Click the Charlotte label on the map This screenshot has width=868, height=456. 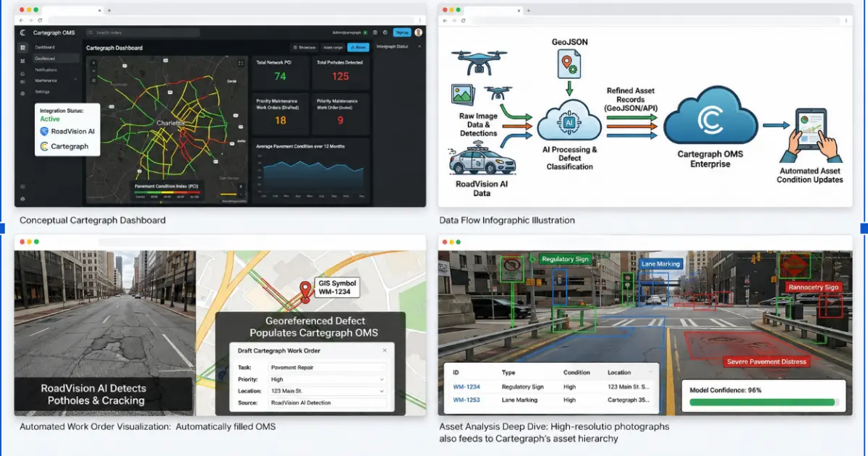[x=171, y=124]
